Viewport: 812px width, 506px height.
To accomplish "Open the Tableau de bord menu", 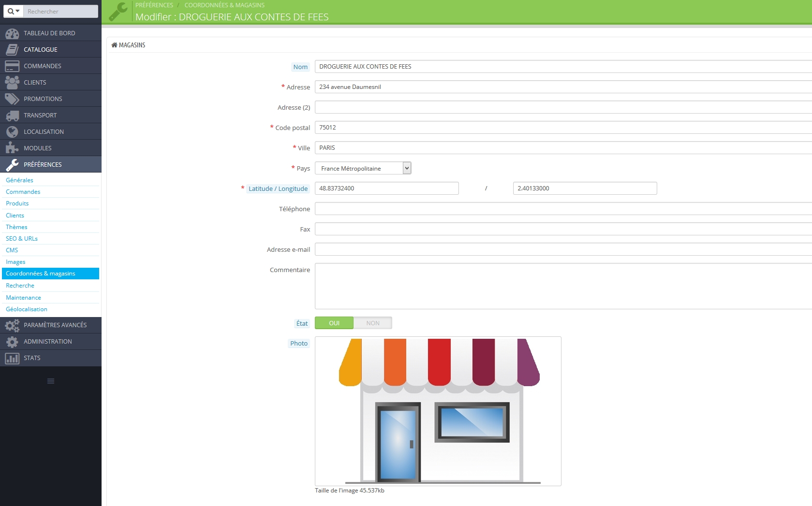I will coord(51,33).
